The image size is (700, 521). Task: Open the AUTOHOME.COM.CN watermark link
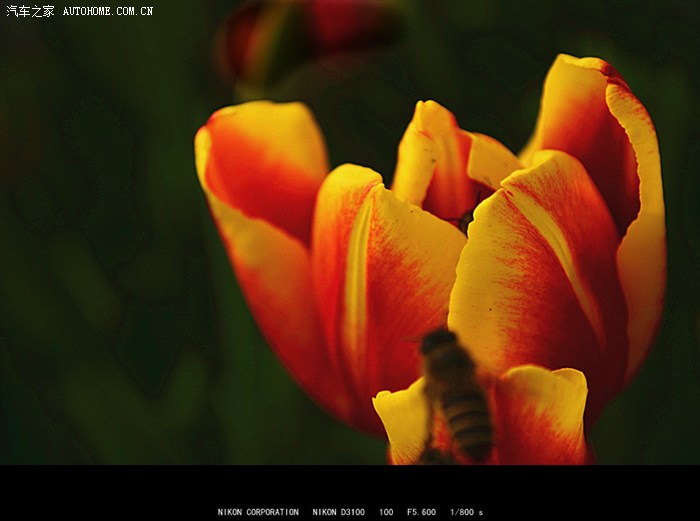pos(108,11)
